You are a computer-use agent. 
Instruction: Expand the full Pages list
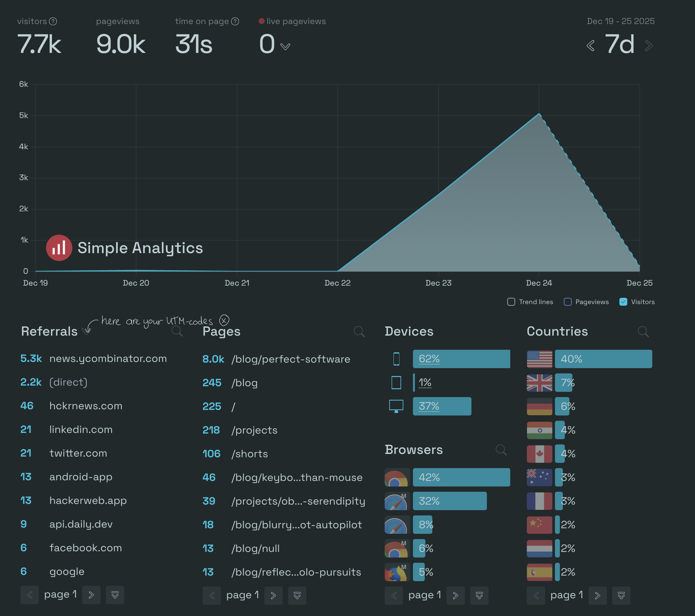(297, 595)
